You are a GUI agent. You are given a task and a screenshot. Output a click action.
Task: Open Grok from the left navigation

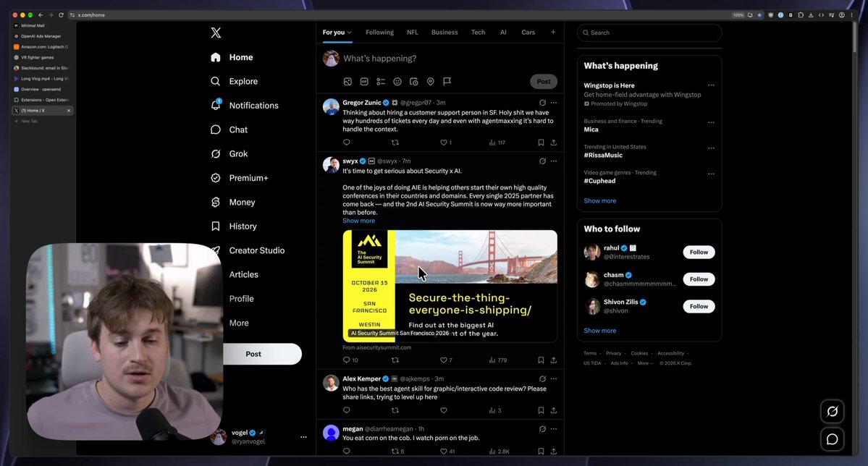(x=229, y=154)
